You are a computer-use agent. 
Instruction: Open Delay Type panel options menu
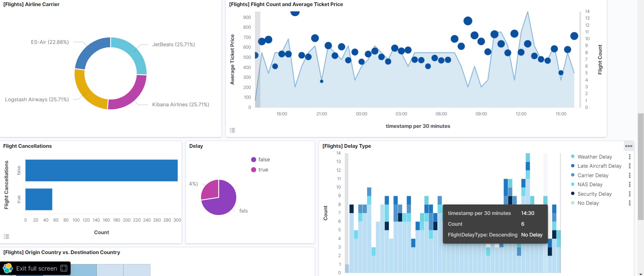(x=628, y=146)
